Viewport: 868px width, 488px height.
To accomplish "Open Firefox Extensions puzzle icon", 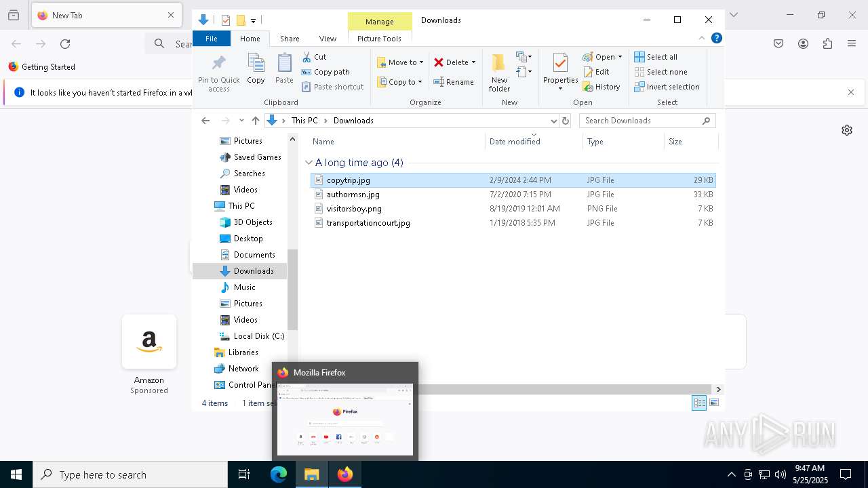I will click(827, 44).
